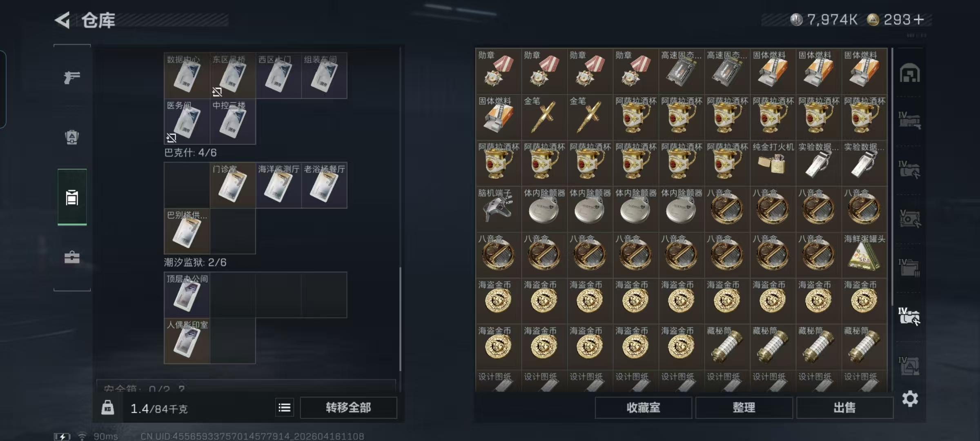Select the safe-house icon atop the right sidebar
The image size is (980, 441).
[910, 73]
